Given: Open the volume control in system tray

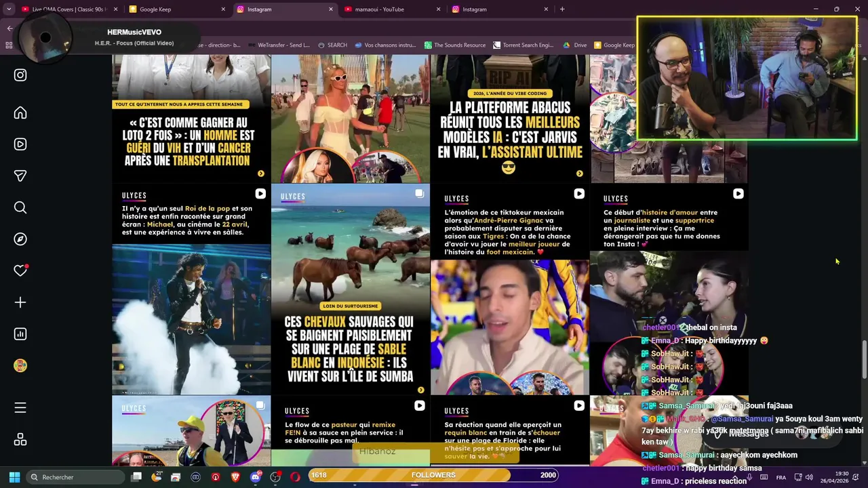Looking at the screenshot, I should click(809, 477).
